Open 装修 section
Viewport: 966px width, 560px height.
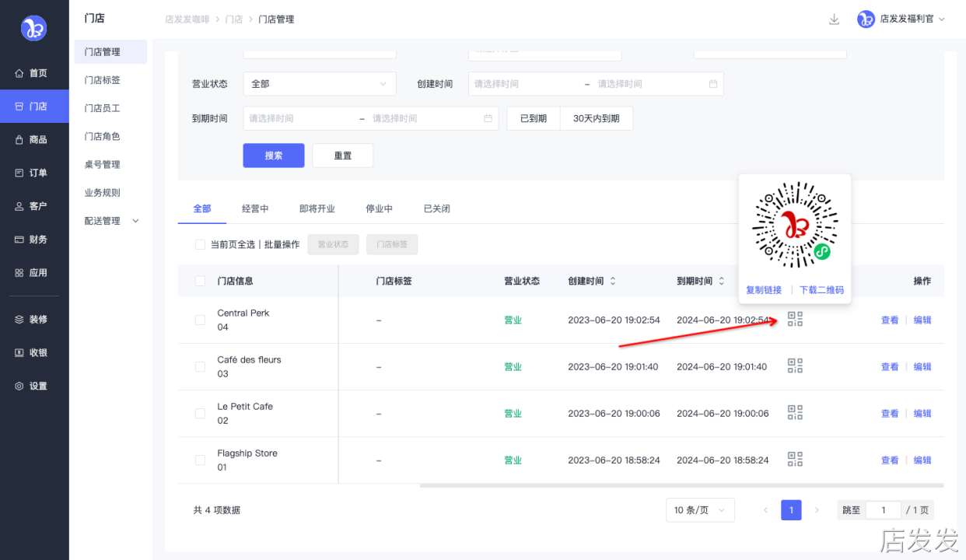tap(34, 320)
